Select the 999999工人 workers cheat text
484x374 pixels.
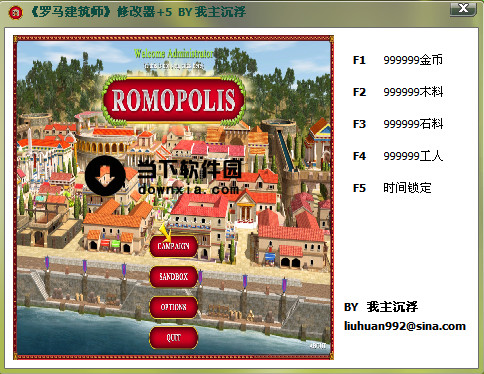(413, 156)
